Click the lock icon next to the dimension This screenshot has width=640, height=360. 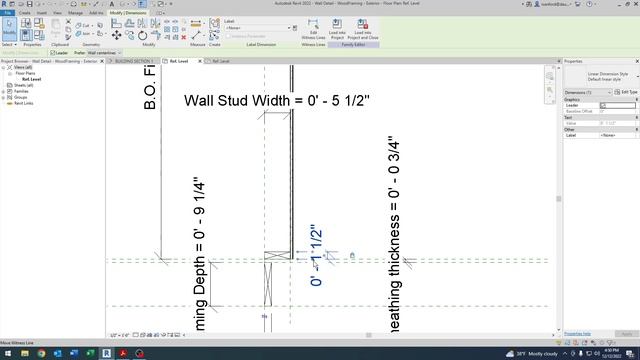click(352, 256)
